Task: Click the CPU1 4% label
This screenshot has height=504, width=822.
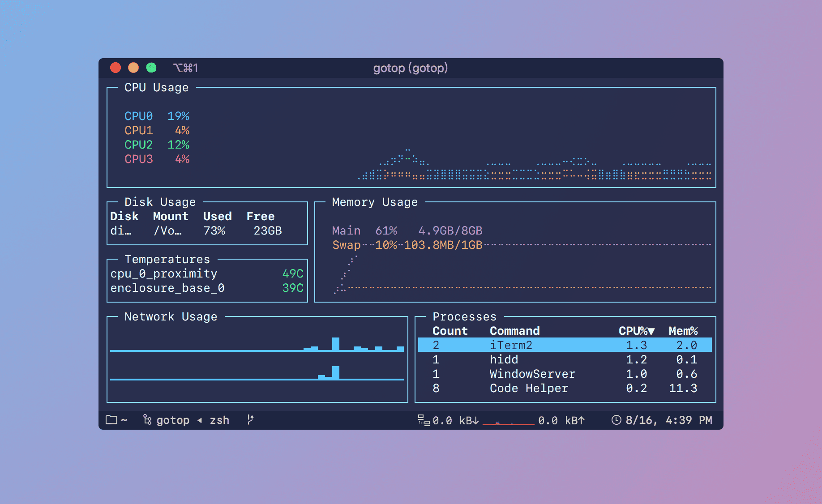Action: [157, 130]
